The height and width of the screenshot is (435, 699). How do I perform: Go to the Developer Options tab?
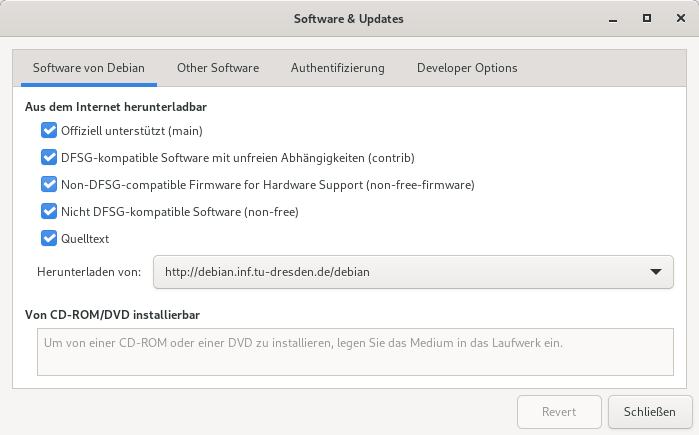click(467, 68)
